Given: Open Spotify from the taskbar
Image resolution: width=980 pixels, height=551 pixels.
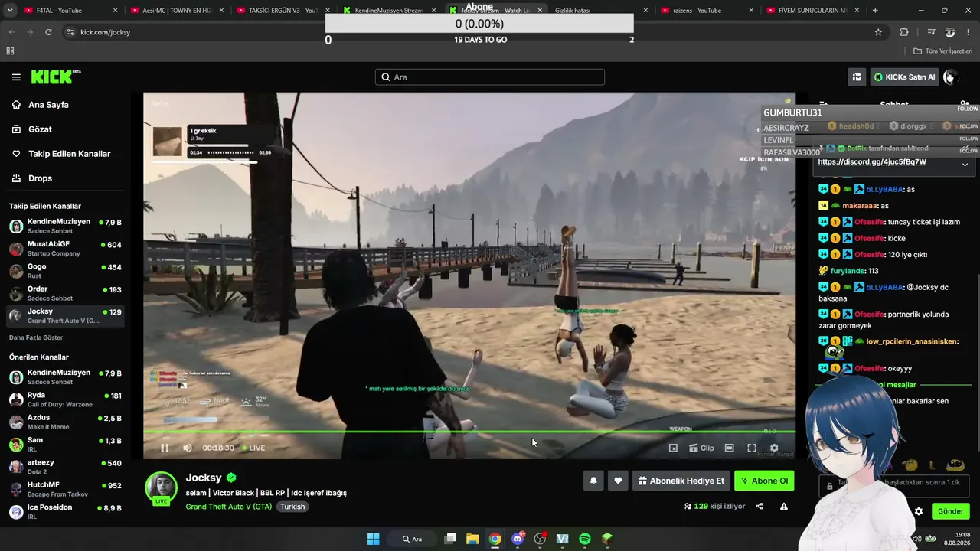Looking at the screenshot, I should pyautogui.click(x=585, y=539).
